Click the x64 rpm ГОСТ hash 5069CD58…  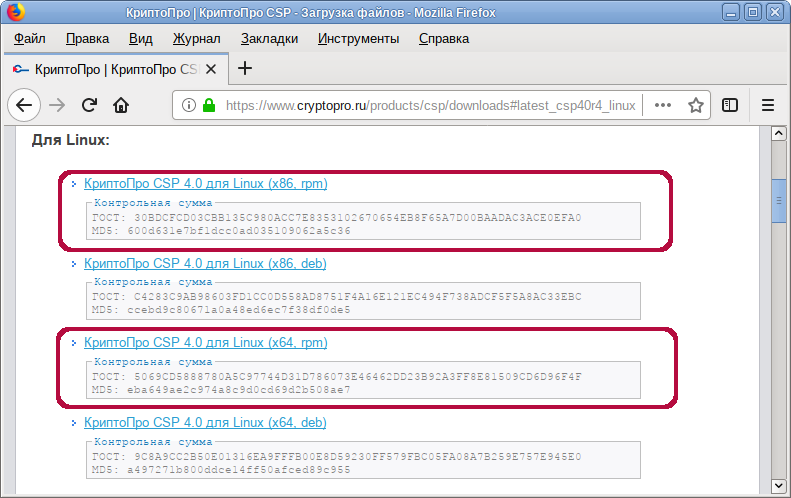pyautogui.click(x=357, y=376)
